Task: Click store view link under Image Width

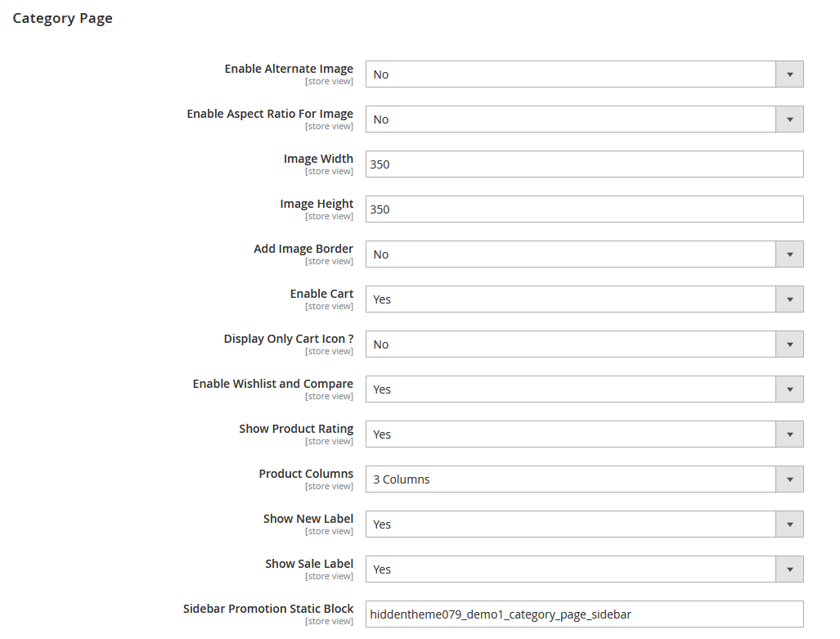Action: [x=329, y=171]
